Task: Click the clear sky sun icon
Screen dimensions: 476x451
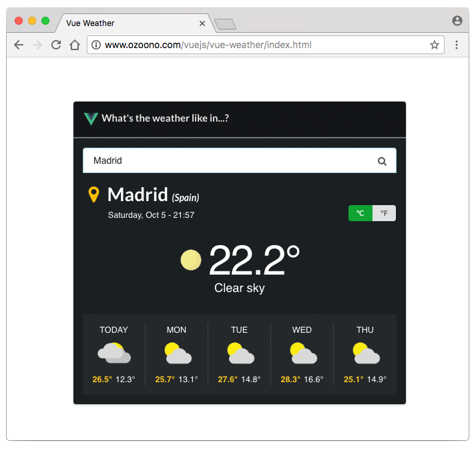Action: coord(191,260)
